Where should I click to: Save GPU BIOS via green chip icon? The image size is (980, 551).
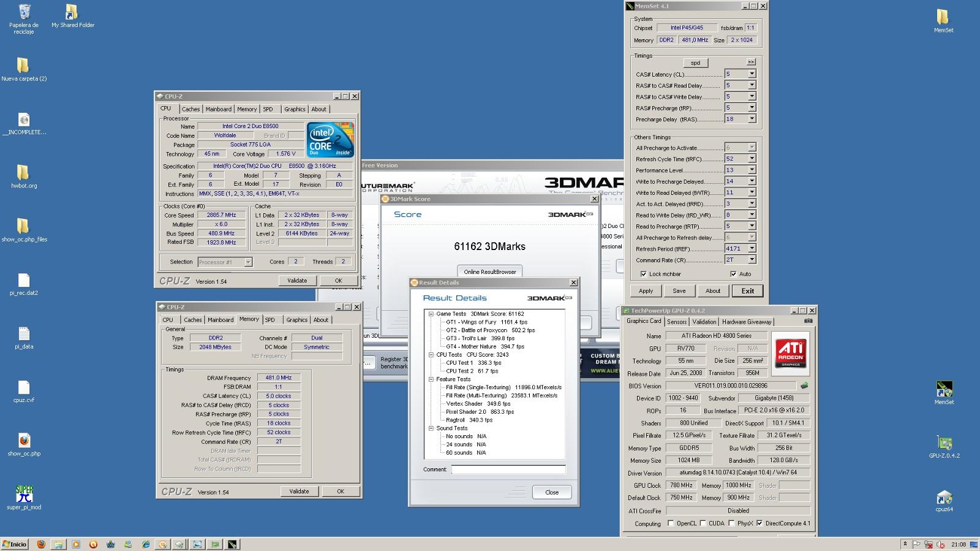[x=804, y=386]
